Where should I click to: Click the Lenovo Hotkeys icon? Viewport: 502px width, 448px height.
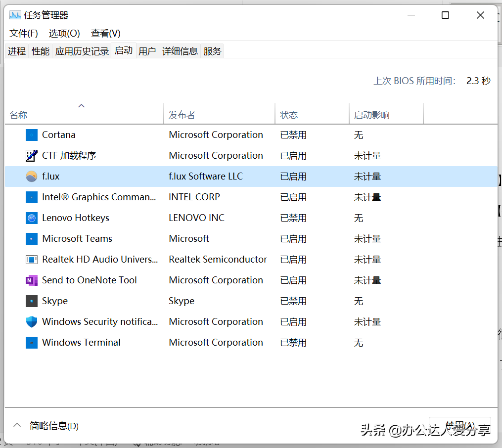31,218
